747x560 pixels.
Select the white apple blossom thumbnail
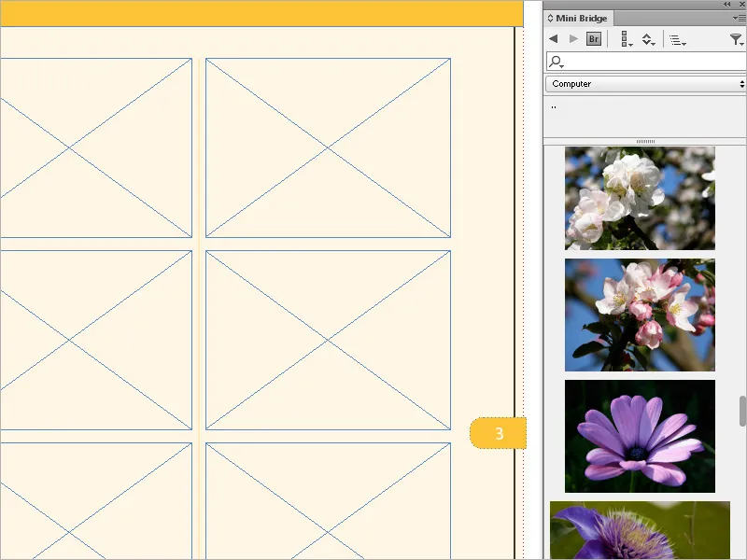[640, 198]
